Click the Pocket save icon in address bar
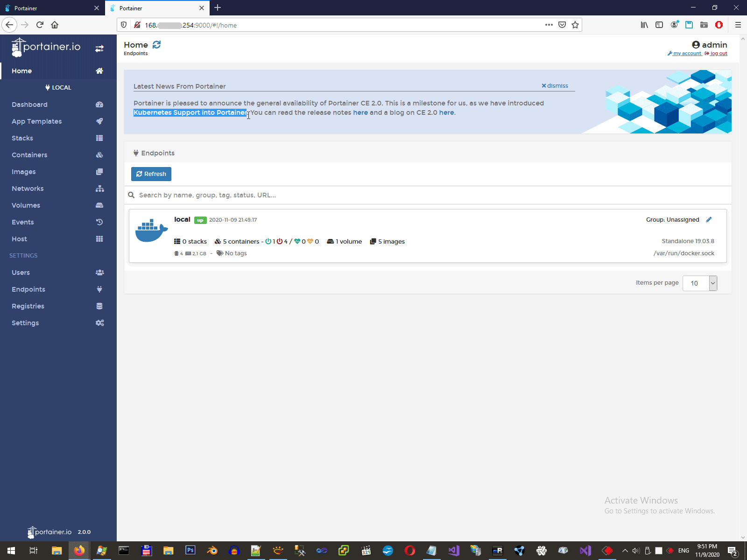Viewport: 747px width, 560px height. pos(562,25)
